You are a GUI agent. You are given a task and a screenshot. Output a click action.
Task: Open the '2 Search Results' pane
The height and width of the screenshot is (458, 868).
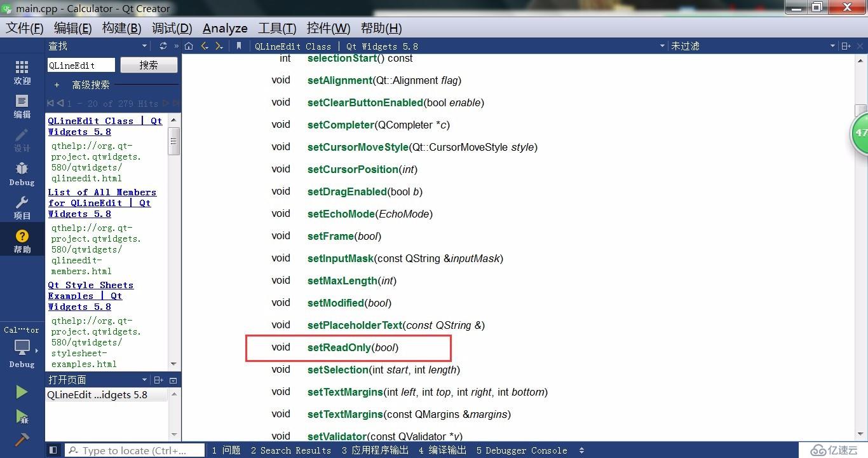(291, 450)
